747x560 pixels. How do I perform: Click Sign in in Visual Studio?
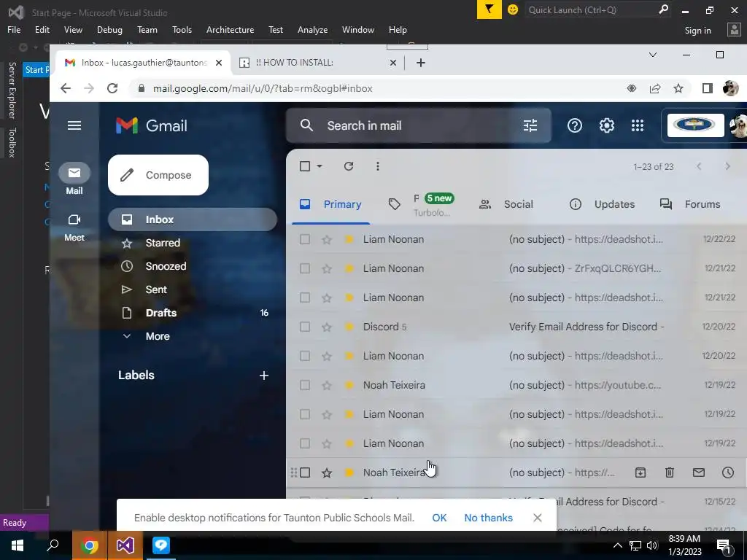point(698,31)
